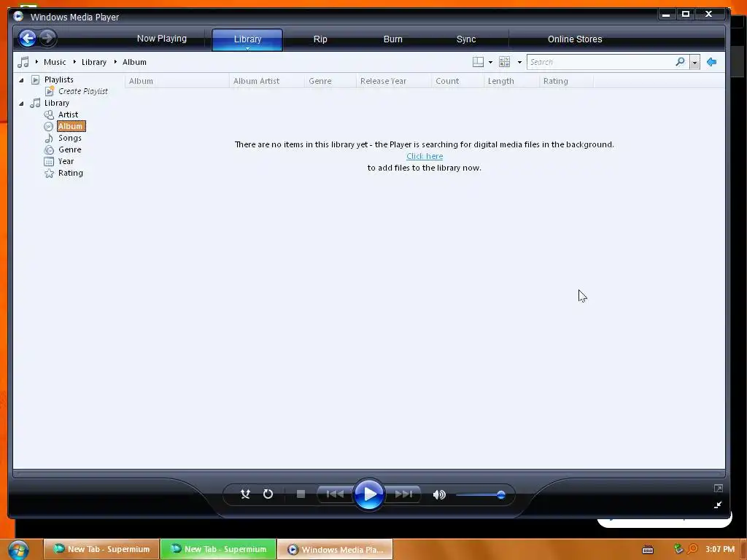Click the 3:07 PM system clock
The height and width of the screenshot is (560, 747).
click(x=720, y=549)
